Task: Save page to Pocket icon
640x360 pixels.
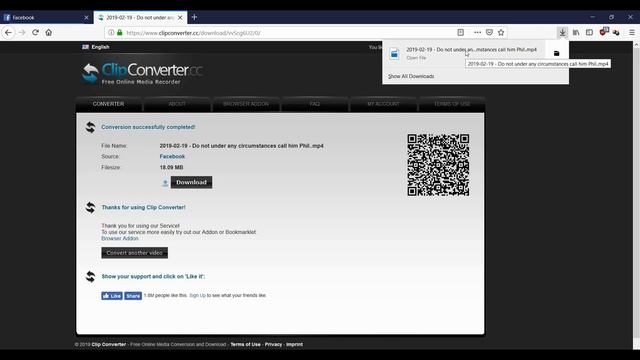Action: pos(489,32)
